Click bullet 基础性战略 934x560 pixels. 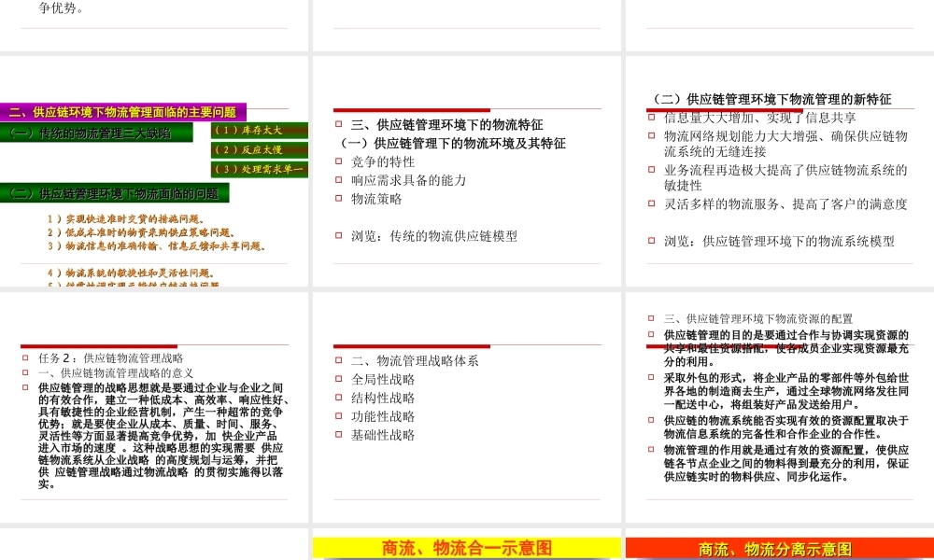pos(382,435)
